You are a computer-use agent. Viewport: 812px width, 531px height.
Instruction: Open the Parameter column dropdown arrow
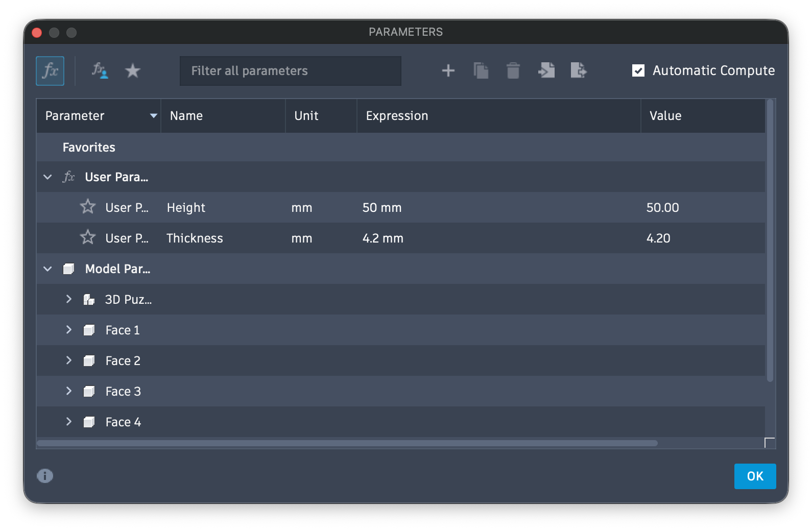[x=153, y=116]
